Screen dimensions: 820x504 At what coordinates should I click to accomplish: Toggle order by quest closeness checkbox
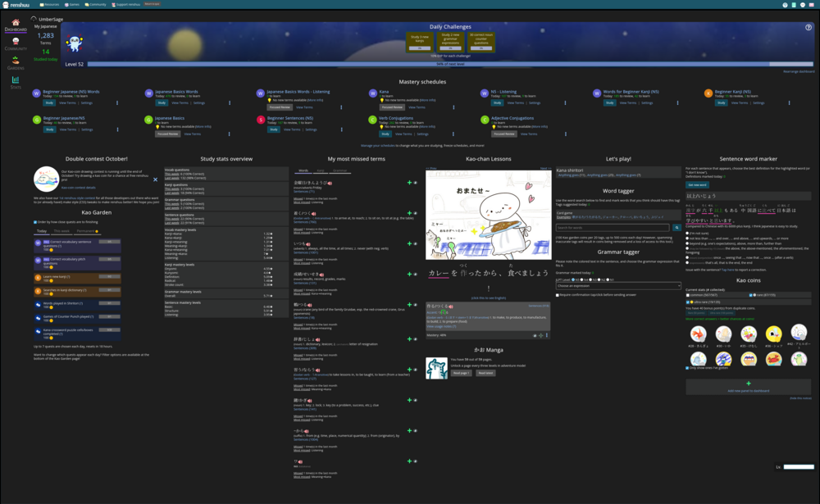point(35,221)
